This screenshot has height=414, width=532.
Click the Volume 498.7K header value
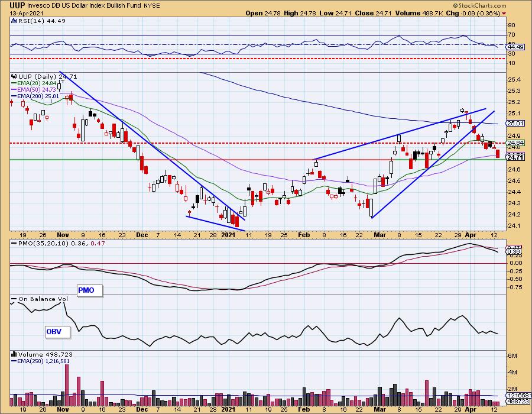click(419, 13)
